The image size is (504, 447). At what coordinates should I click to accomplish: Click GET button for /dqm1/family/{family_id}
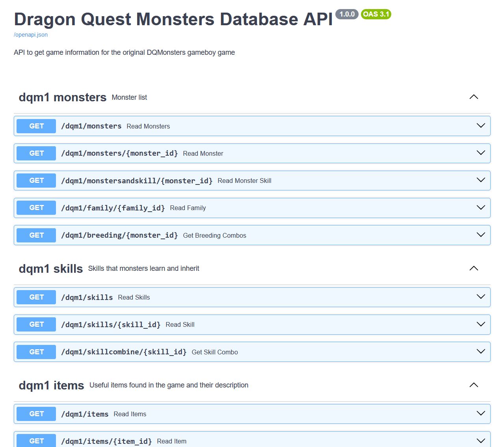[36, 208]
